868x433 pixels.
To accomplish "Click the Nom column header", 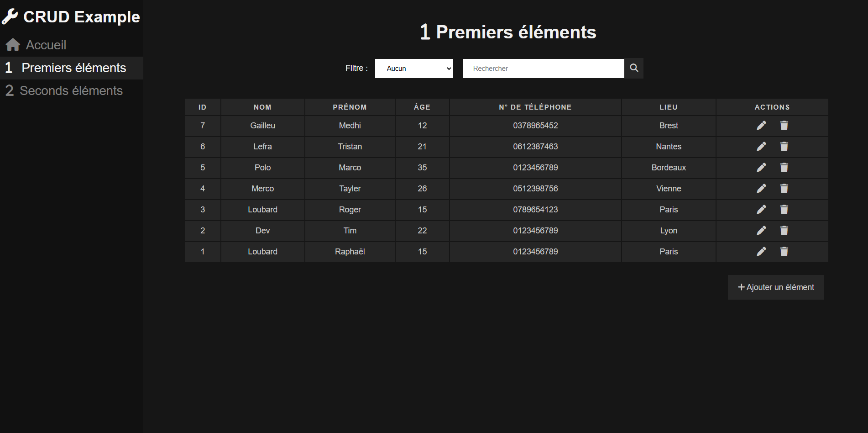I will click(262, 107).
